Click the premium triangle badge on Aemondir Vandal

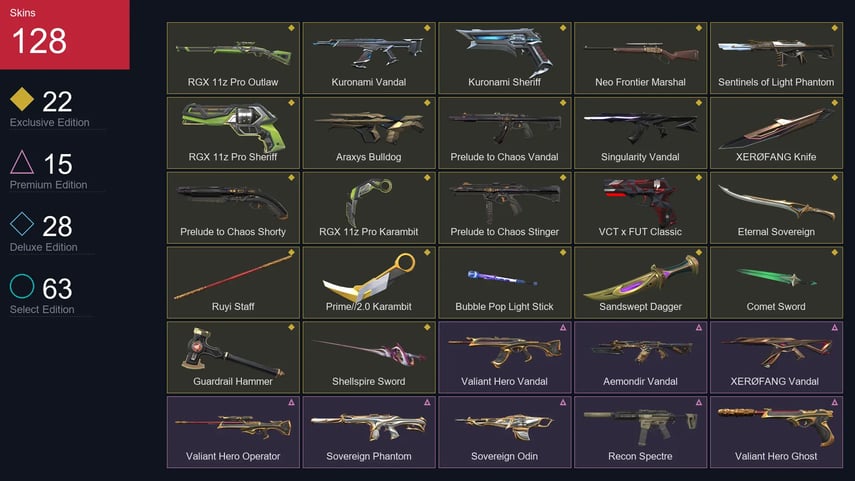tap(699, 328)
